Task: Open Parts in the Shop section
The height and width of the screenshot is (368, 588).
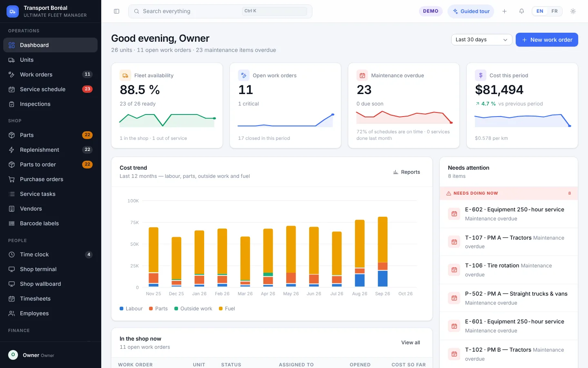Action: (x=50, y=135)
